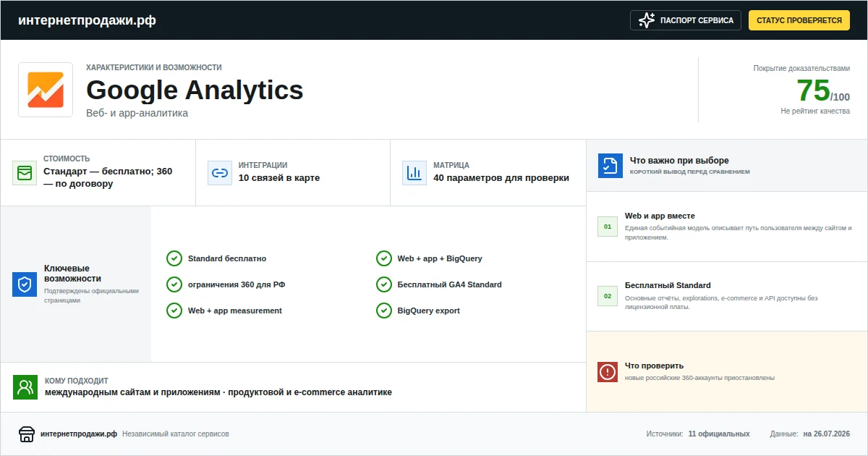Click the sparkle icon in ПАСПОРТ СЕРВИСА

(647, 20)
